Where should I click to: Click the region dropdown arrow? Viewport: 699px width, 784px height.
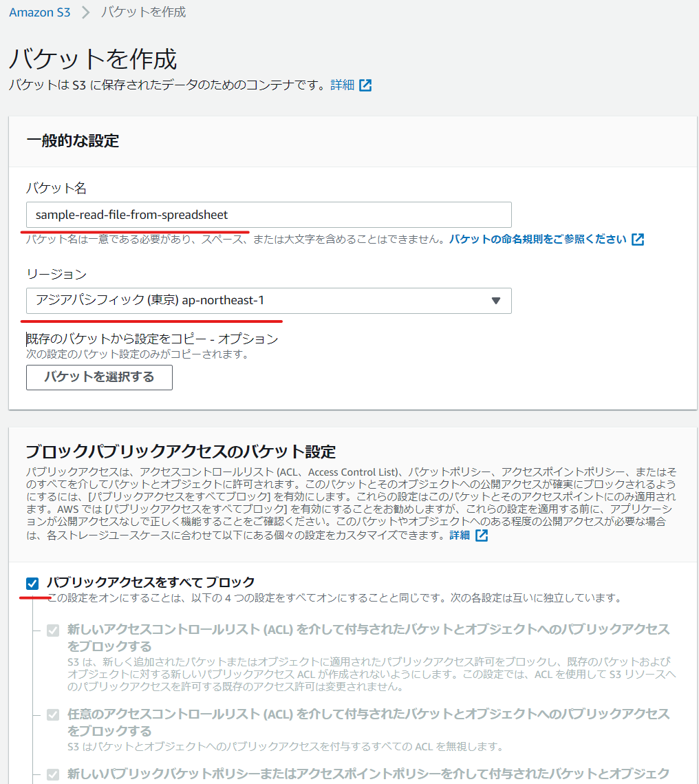click(x=495, y=301)
